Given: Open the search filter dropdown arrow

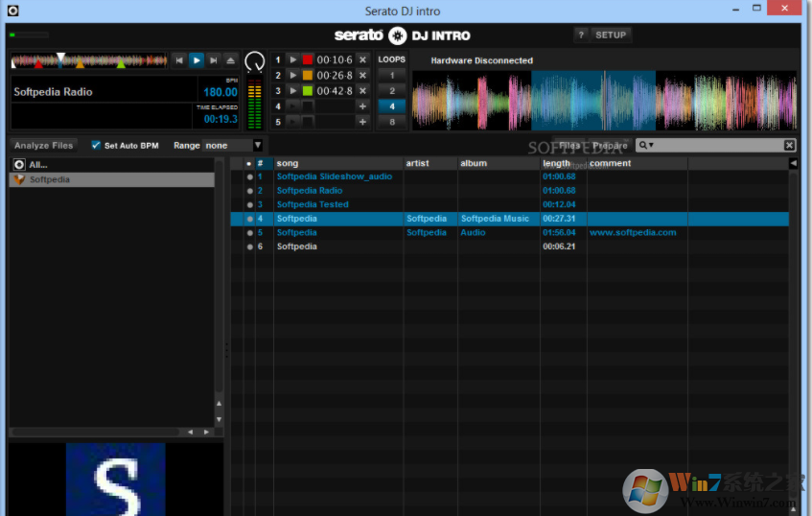Looking at the screenshot, I should (651, 145).
